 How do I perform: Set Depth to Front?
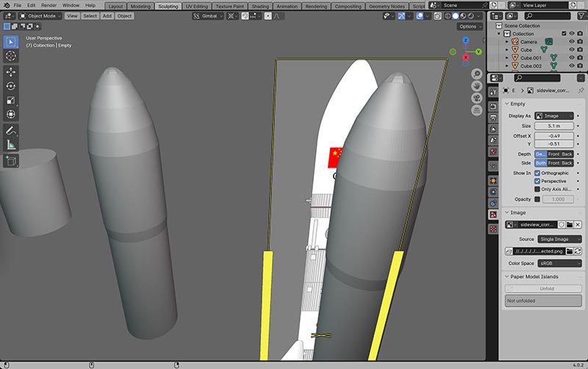(x=553, y=154)
